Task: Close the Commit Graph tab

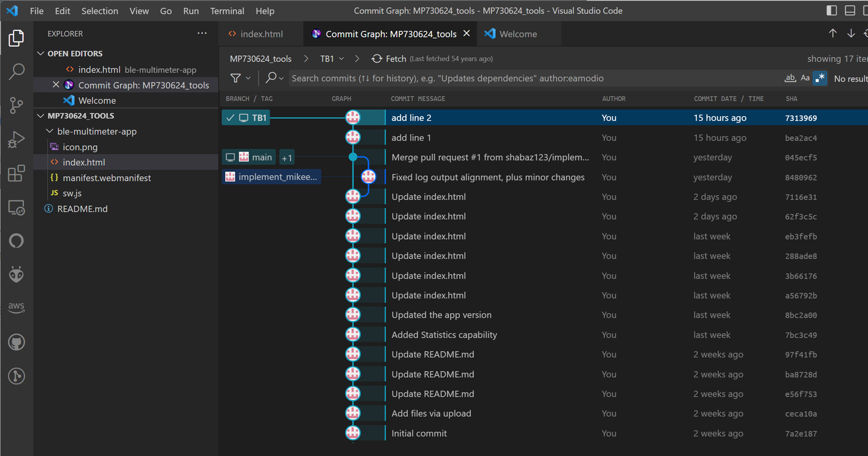Action: pyautogui.click(x=467, y=33)
